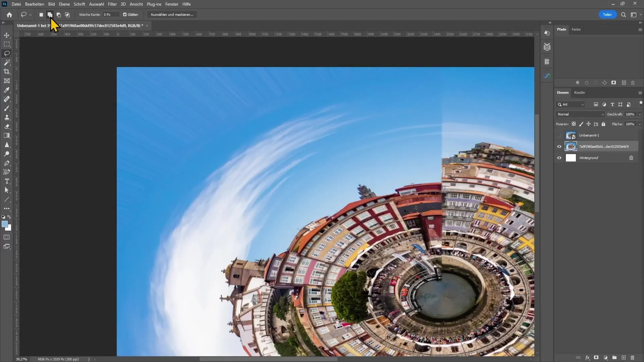
Task: Open the blend mode Normal dropdown
Action: coord(580,114)
